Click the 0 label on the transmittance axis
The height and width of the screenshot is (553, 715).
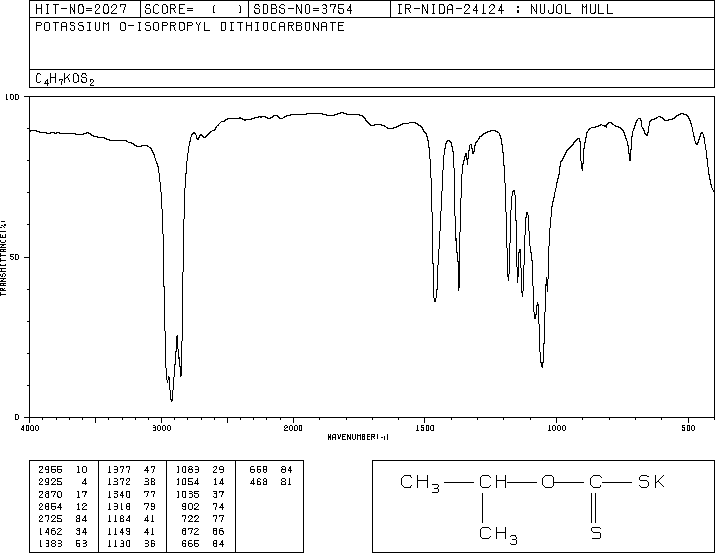17,417
